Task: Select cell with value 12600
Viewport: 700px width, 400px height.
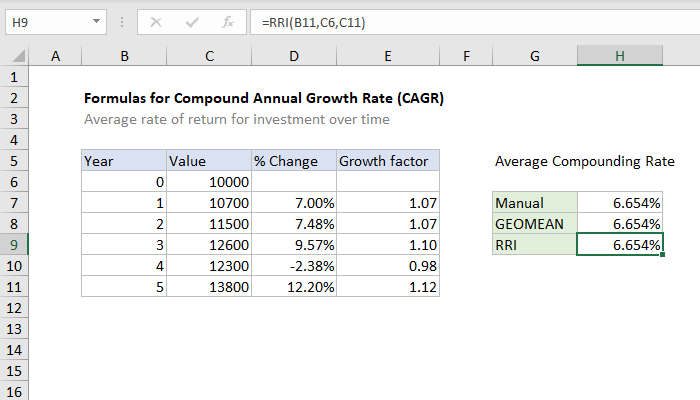Action: click(209, 245)
